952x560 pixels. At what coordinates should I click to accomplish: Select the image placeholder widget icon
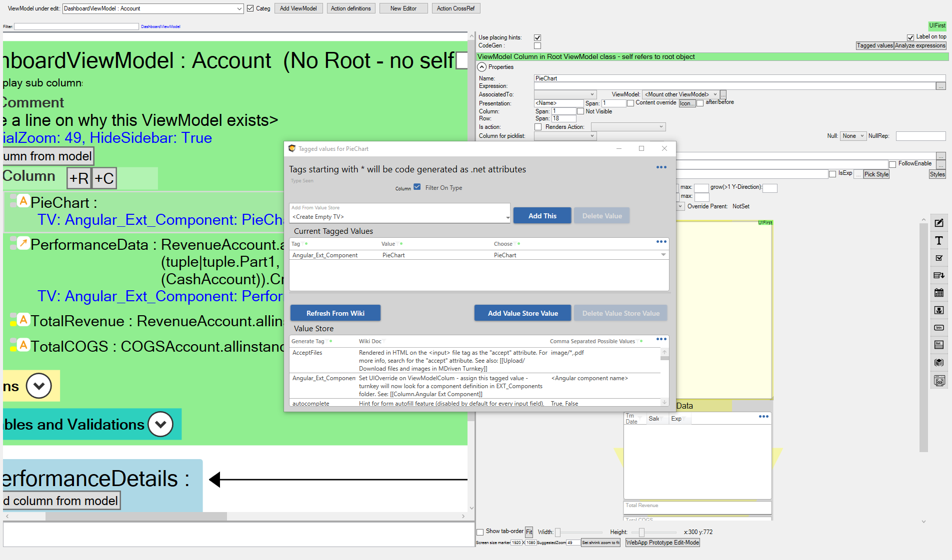pos(939,310)
